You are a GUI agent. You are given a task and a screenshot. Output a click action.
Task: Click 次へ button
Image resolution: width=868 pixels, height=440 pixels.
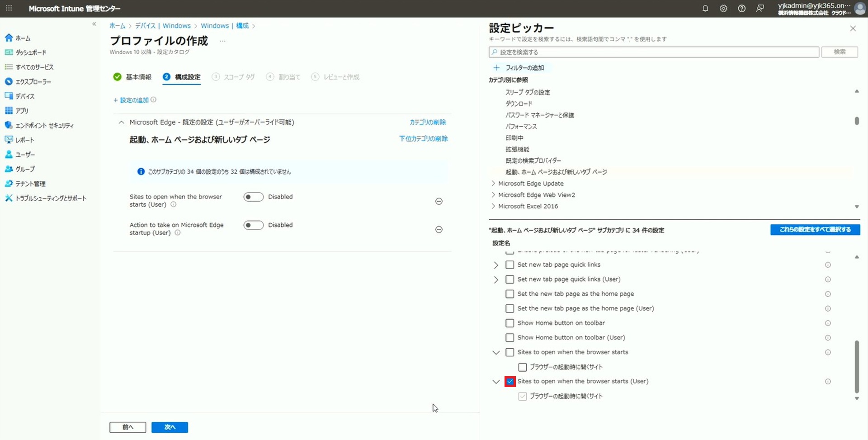170,427
